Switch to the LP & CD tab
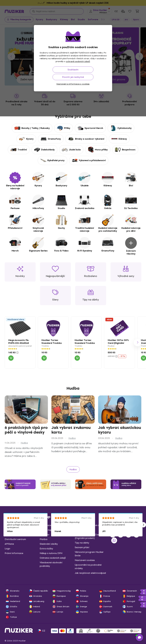 click(115, 19)
